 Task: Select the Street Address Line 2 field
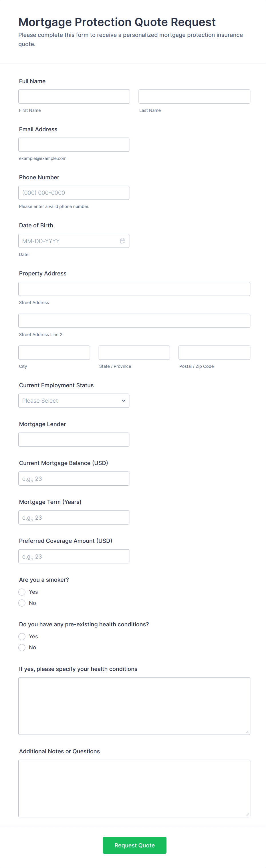pyautogui.click(x=134, y=321)
